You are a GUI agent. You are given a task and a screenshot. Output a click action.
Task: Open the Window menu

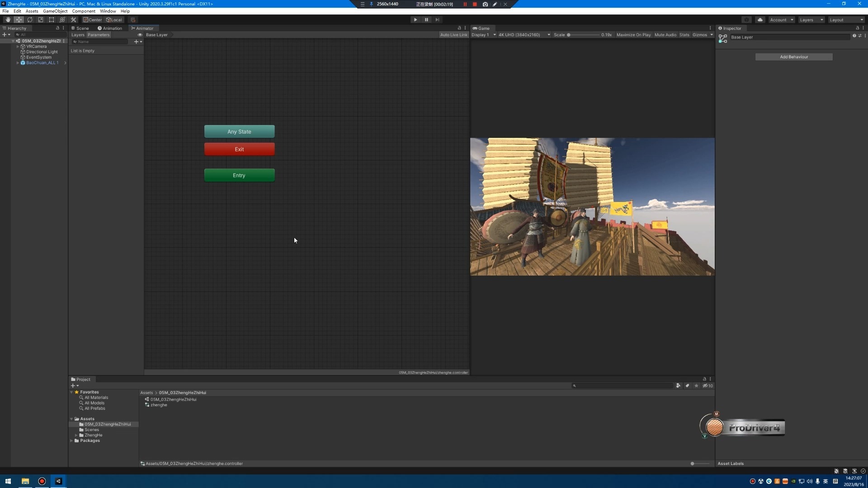point(108,11)
